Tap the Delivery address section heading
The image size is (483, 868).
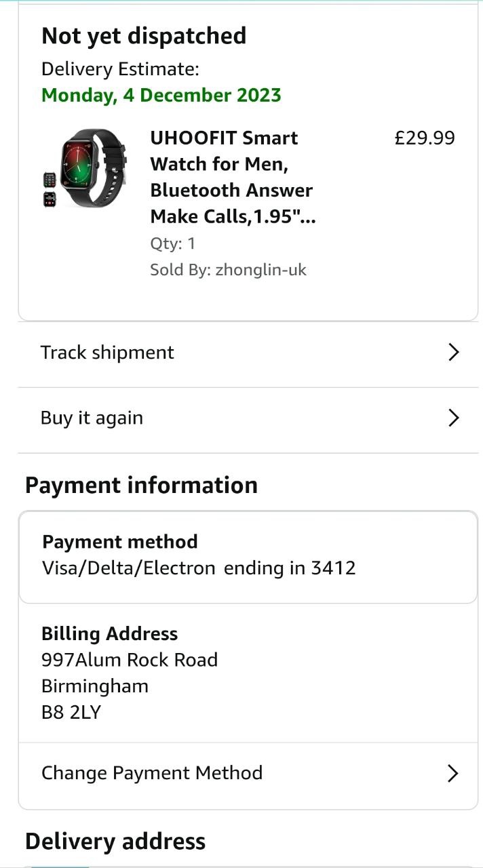[115, 842]
